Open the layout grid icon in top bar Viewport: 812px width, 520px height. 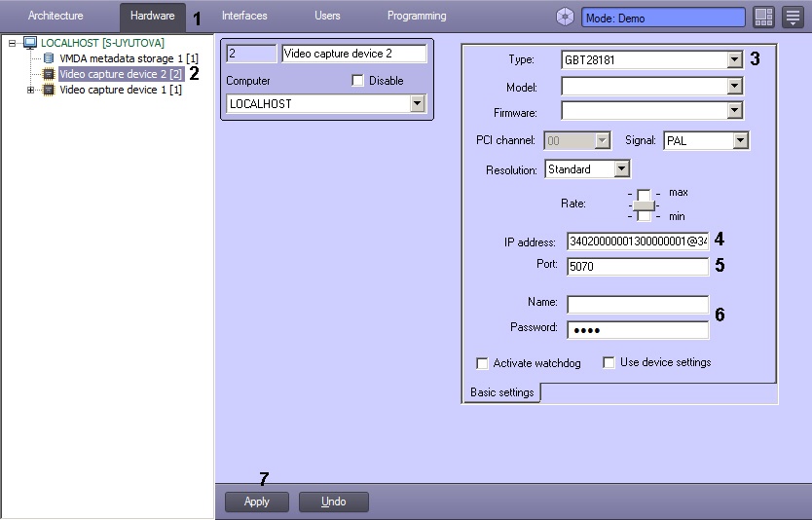pos(764,18)
